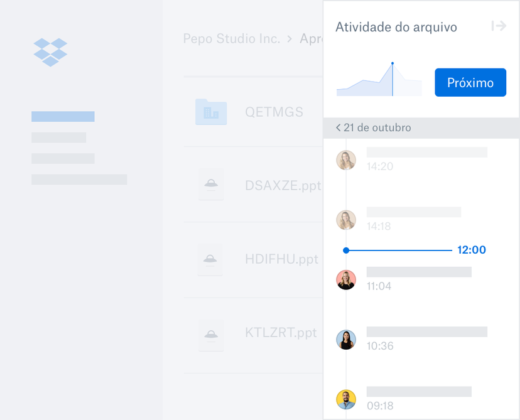
Task: Click the Dropbox logo icon
Action: [x=50, y=50]
